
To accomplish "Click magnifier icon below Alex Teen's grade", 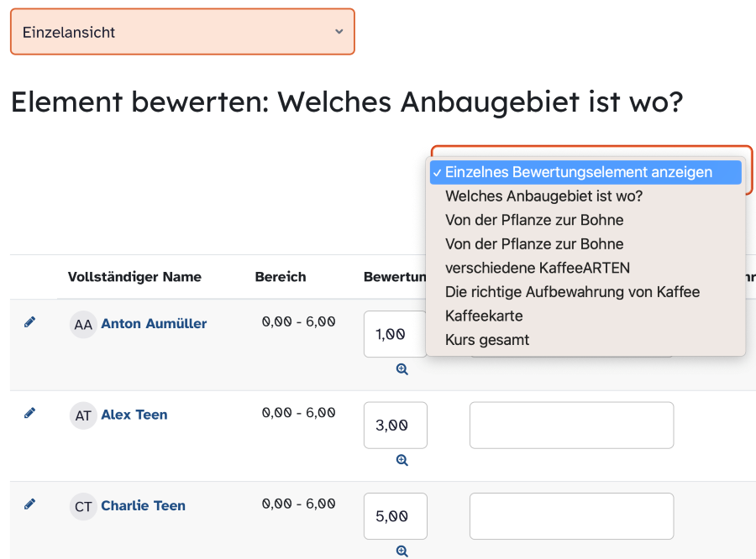I will [x=402, y=460].
